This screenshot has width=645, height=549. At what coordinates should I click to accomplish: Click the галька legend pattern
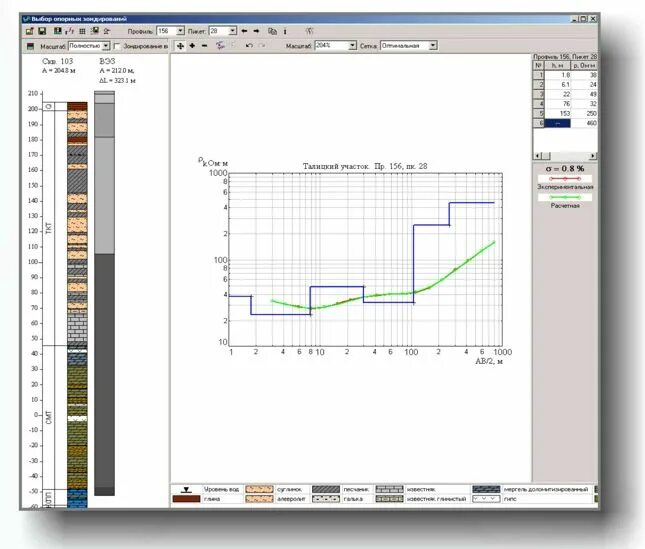click(x=326, y=499)
